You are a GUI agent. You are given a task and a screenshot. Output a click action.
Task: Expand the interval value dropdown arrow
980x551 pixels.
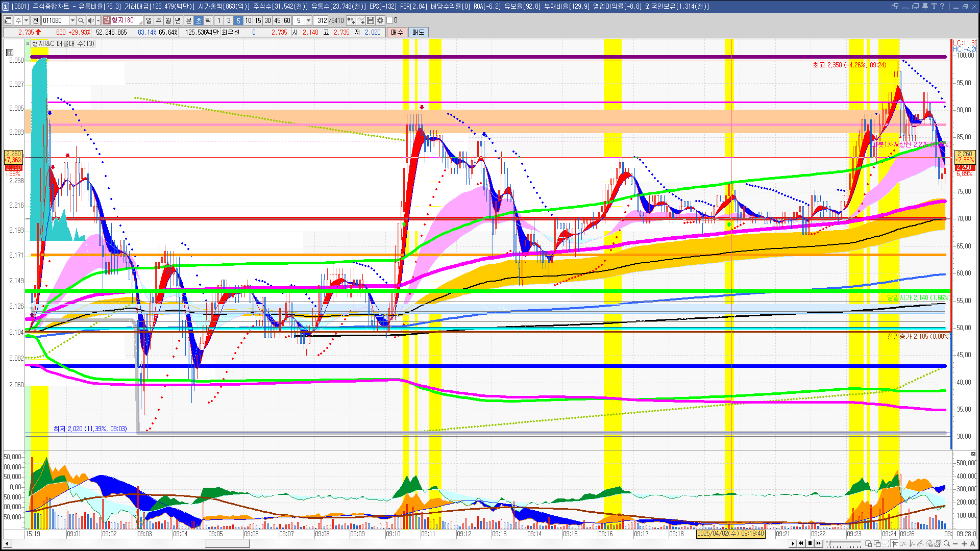[x=308, y=20]
